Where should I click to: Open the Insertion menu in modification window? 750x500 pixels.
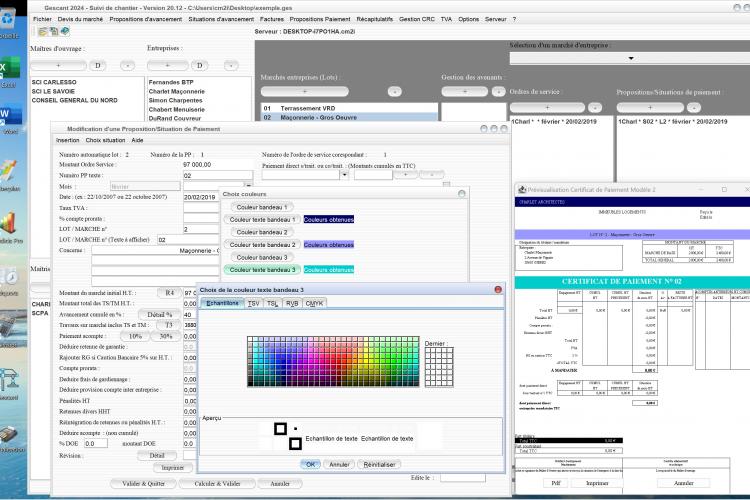(67, 140)
